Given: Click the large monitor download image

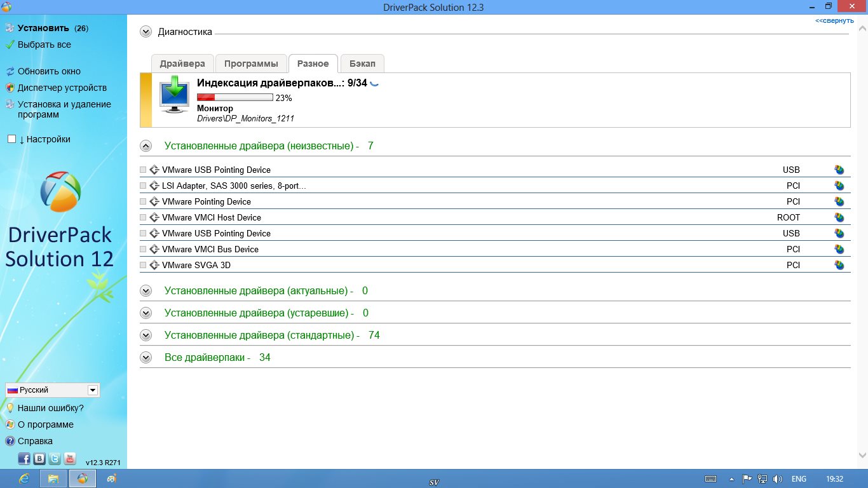Looking at the screenshot, I should point(174,94).
